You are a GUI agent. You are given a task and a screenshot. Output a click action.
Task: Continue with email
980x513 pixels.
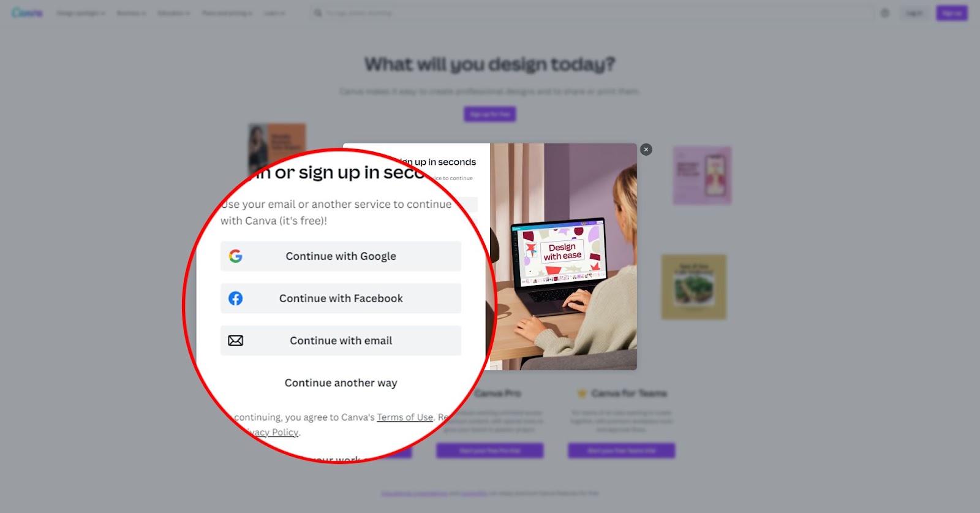click(x=341, y=341)
